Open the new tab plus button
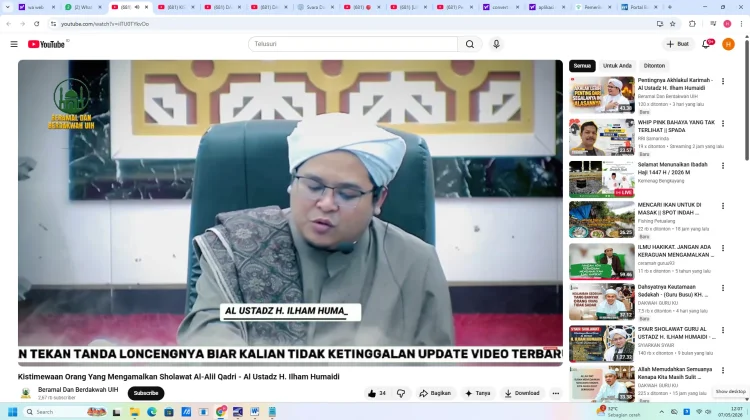 coord(670,7)
